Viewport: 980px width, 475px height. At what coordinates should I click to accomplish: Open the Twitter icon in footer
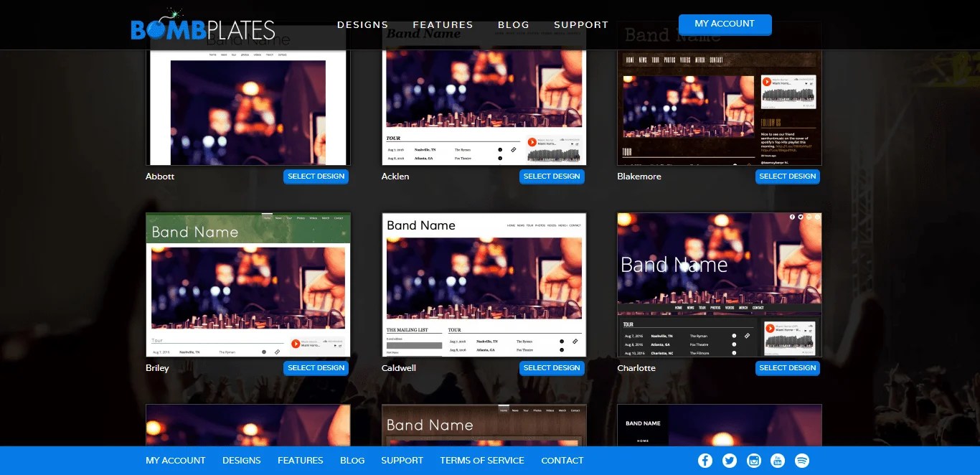pyautogui.click(x=730, y=461)
